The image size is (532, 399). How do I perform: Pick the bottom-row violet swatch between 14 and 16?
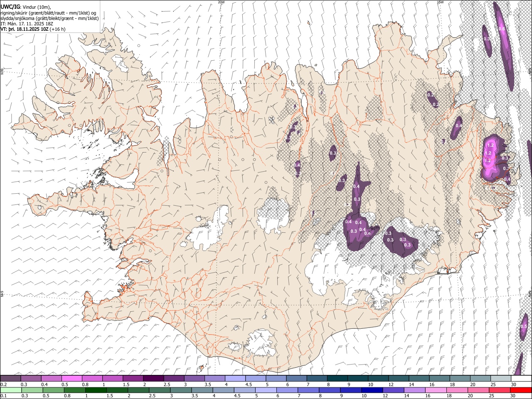point(414,390)
